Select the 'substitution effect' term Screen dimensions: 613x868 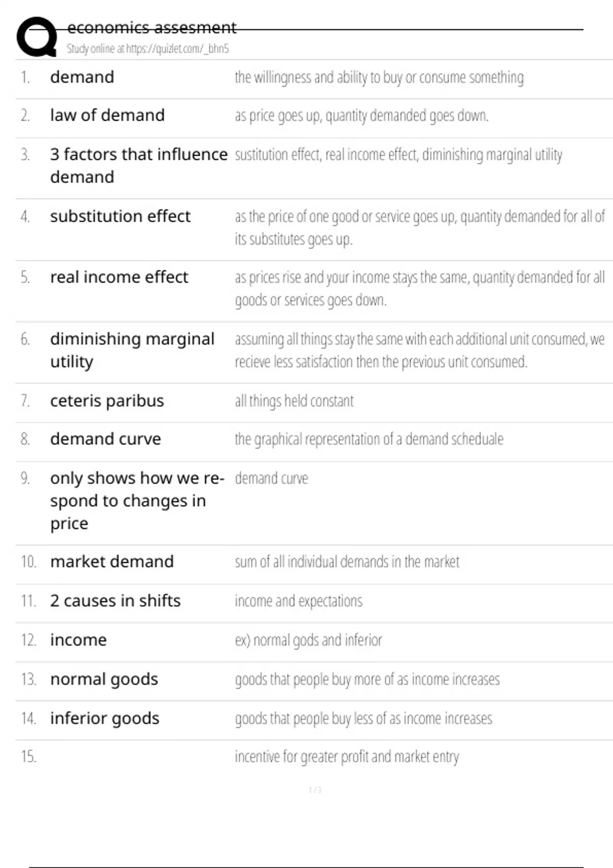[120, 216]
